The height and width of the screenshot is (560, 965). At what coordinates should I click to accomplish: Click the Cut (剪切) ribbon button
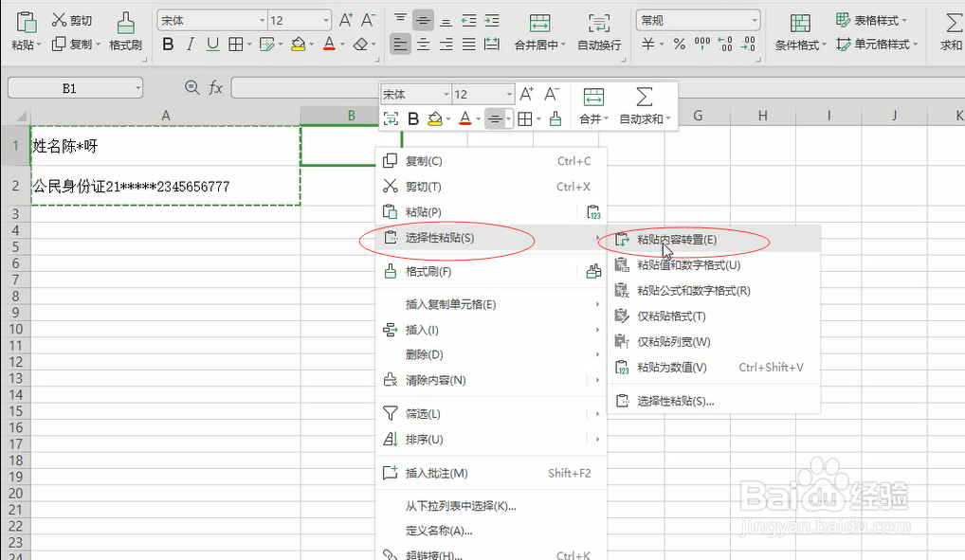[72, 20]
